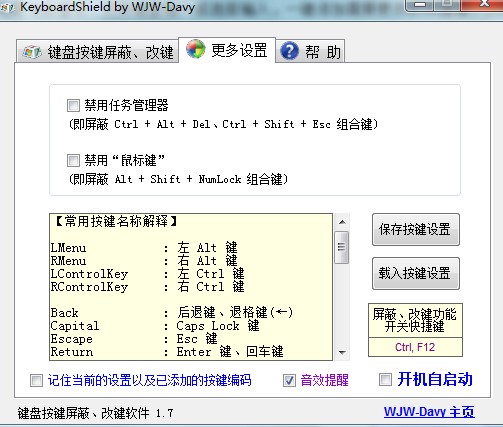
Task: Open the 帮助 tab
Action: point(310,51)
